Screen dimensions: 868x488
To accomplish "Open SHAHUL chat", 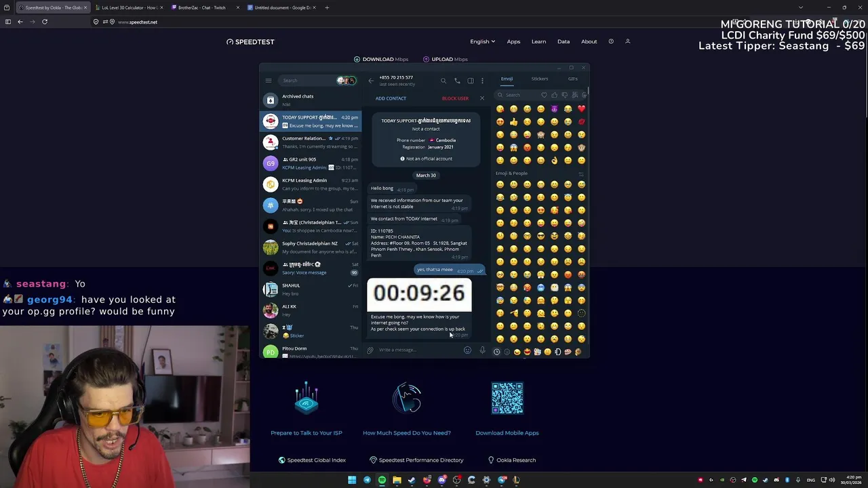I will click(x=311, y=289).
